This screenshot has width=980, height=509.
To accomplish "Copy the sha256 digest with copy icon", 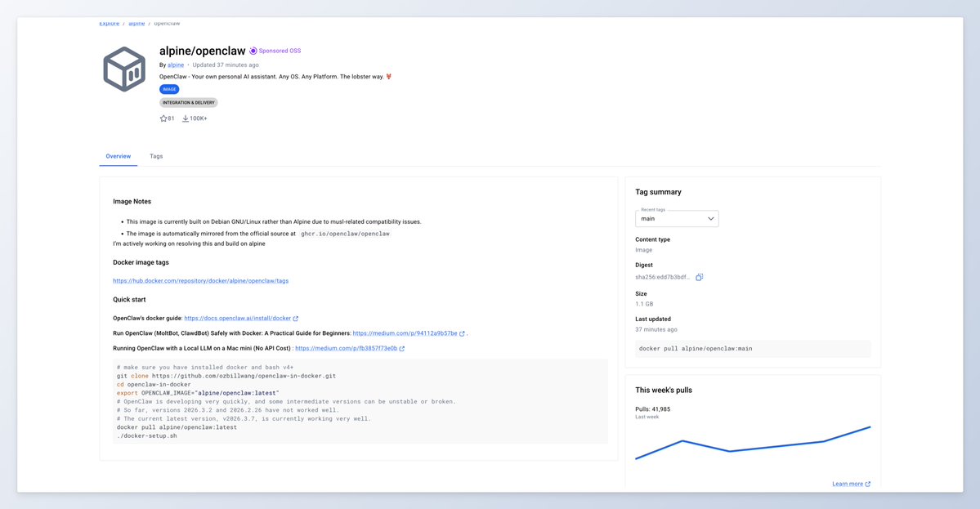I will click(x=700, y=277).
